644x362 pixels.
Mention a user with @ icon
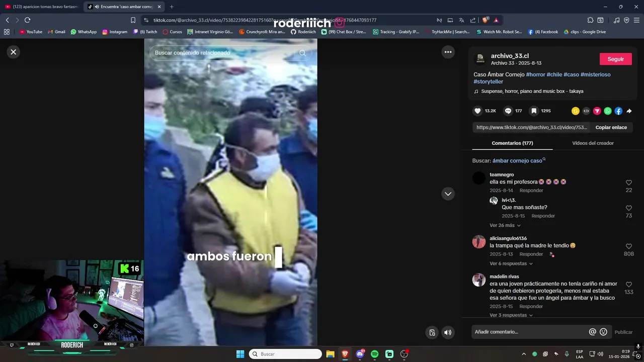coord(593,332)
